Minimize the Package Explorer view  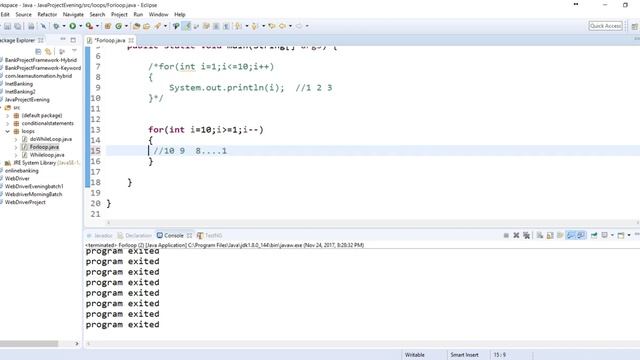62,40
